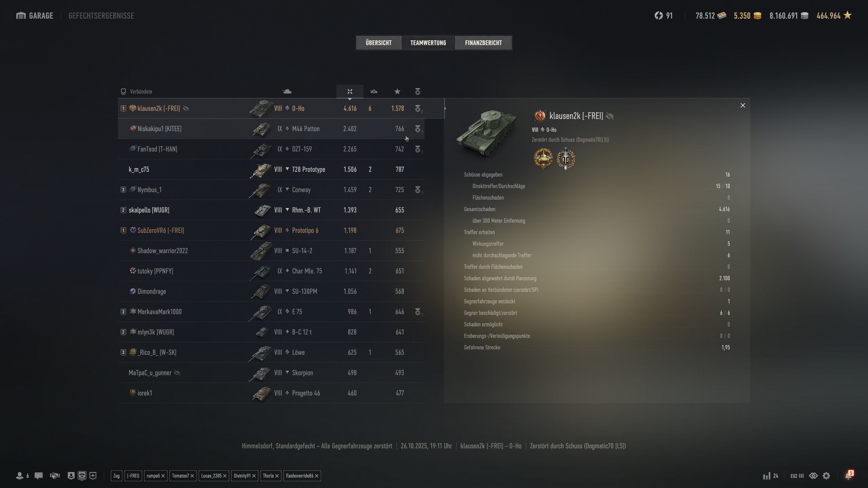This screenshot has width=868, height=488.
Task: Sort by experience star column header
Action: [397, 91]
